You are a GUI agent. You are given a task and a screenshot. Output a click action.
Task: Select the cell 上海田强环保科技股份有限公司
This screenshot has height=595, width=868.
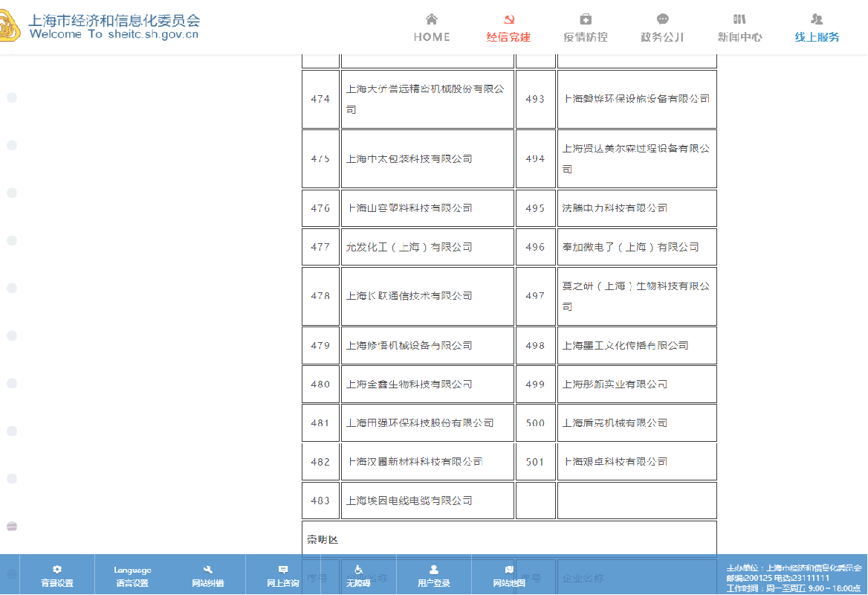click(x=427, y=423)
